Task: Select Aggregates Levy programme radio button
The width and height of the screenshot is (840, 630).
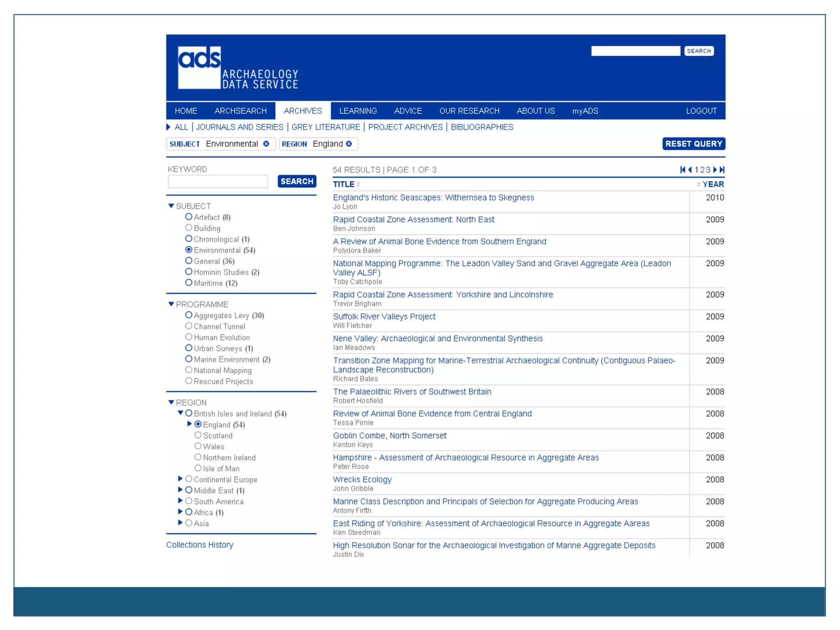Action: 189,315
